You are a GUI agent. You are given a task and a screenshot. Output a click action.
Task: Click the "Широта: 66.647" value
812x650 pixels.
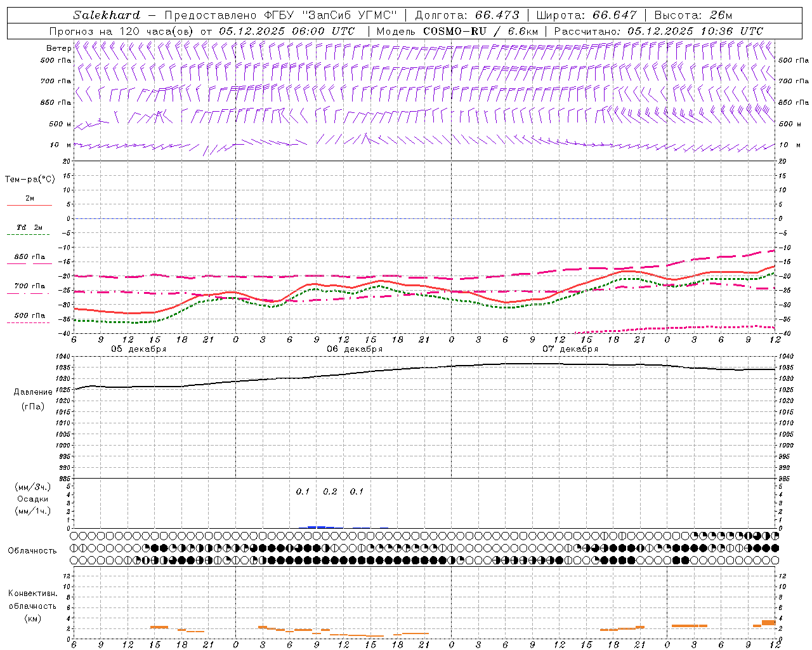point(586,15)
